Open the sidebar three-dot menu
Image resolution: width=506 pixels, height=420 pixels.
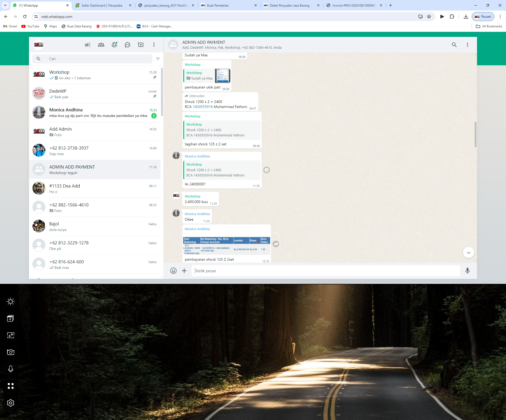tap(154, 45)
